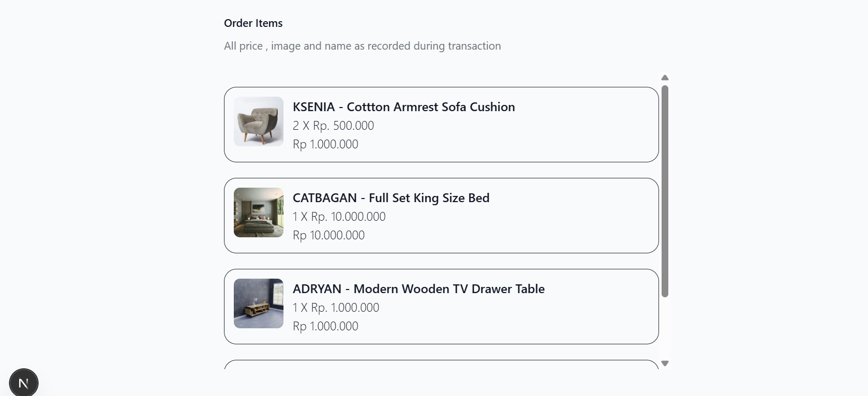Click the KSENIA subtotal Rp 1.000.000
Viewport: 868px width, 396px height.
coord(325,144)
